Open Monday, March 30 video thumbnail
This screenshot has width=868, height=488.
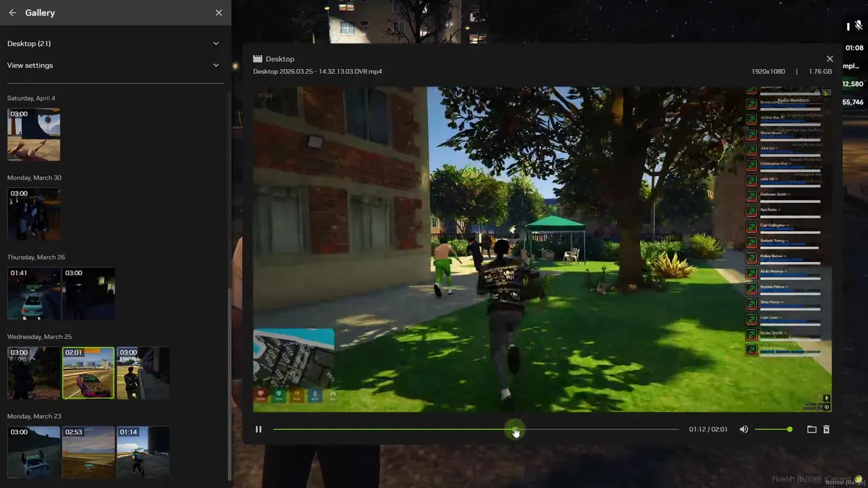click(x=34, y=213)
